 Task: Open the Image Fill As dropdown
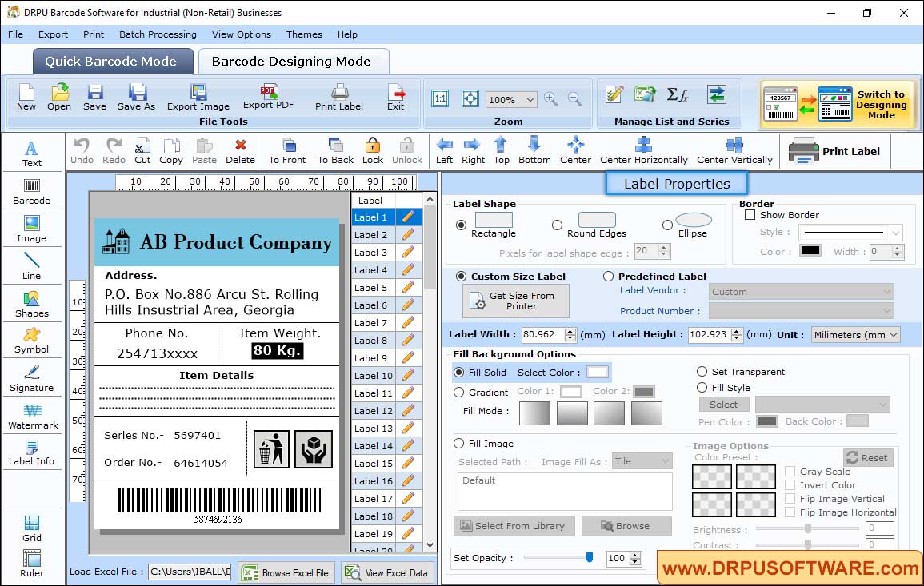pos(642,461)
